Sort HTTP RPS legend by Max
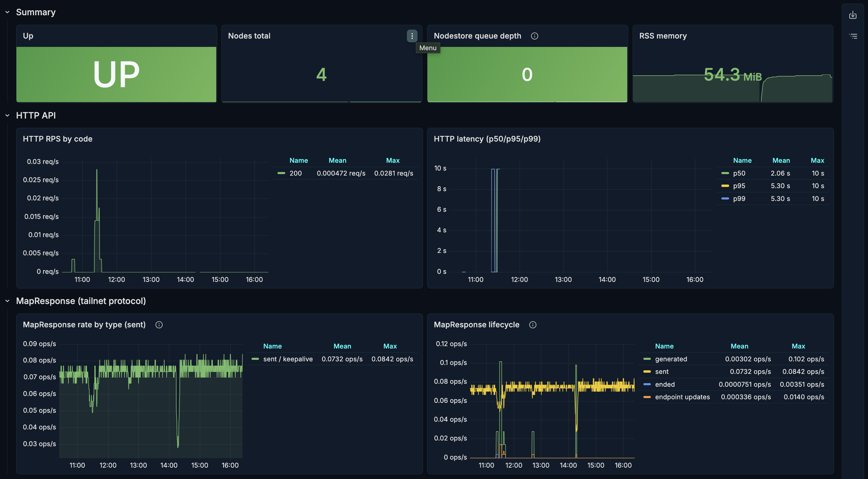 pos(392,161)
